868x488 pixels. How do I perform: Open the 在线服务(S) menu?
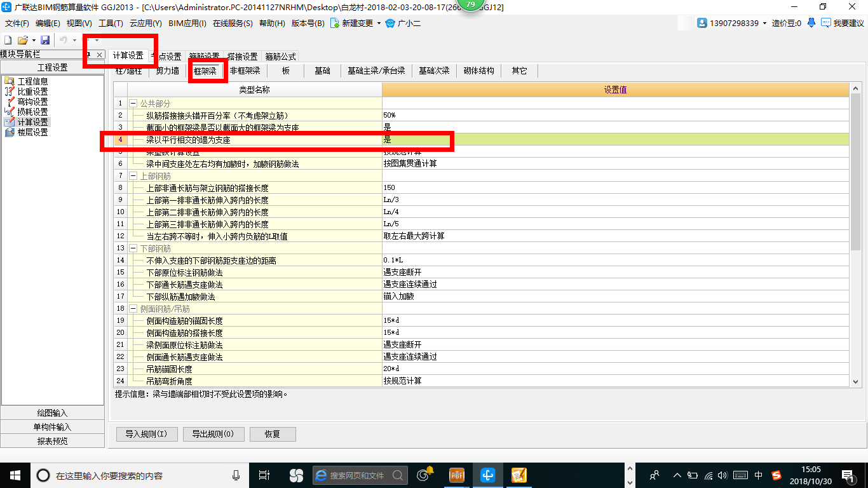point(233,24)
